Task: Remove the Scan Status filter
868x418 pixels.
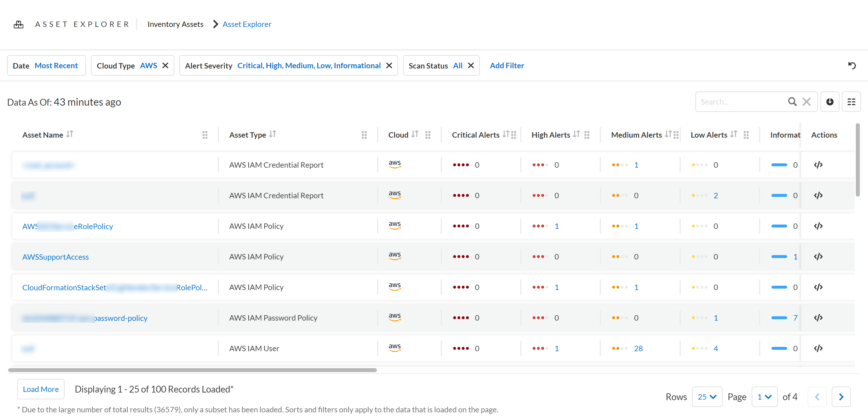Action: point(471,65)
